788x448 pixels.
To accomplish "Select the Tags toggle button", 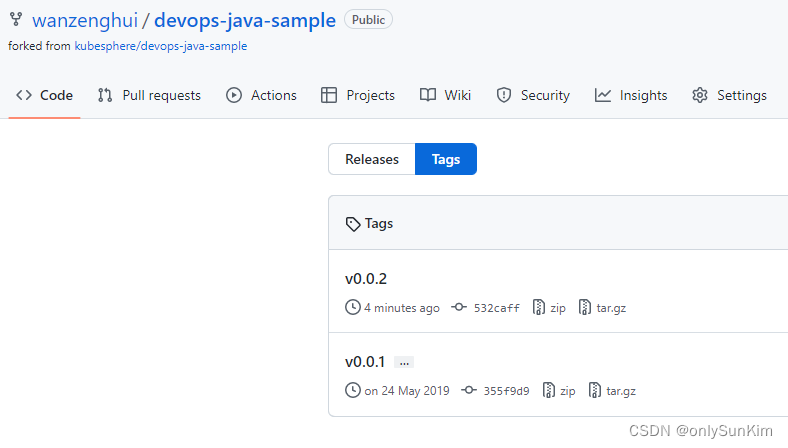I will (446, 159).
